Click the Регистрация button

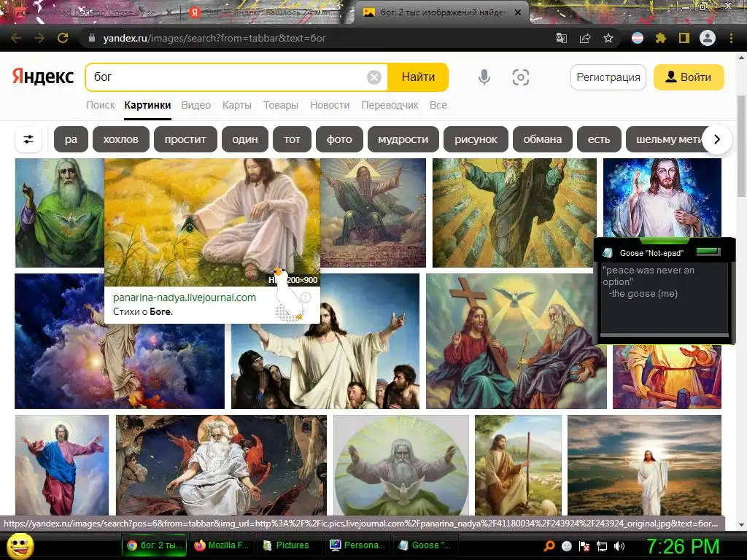click(608, 77)
